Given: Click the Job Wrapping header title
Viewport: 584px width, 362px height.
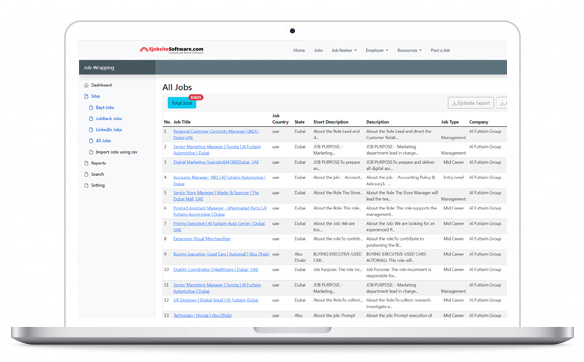Looking at the screenshot, I should point(99,68).
